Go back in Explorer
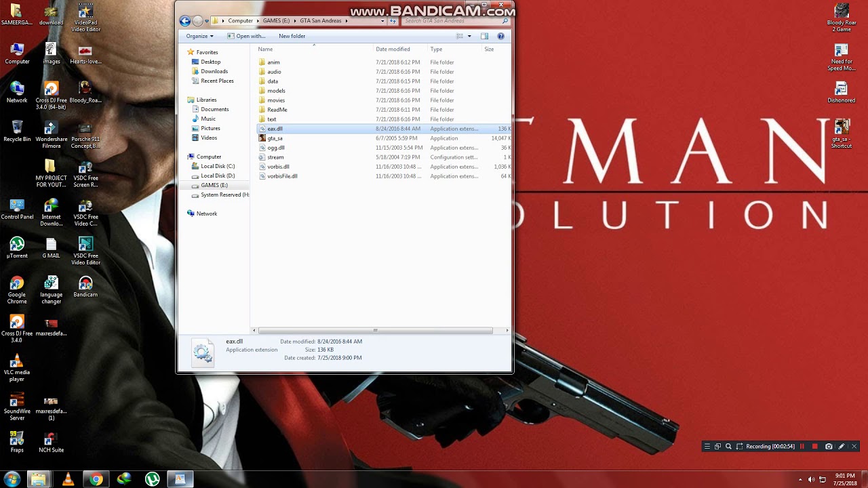The image size is (868, 488). coord(184,21)
